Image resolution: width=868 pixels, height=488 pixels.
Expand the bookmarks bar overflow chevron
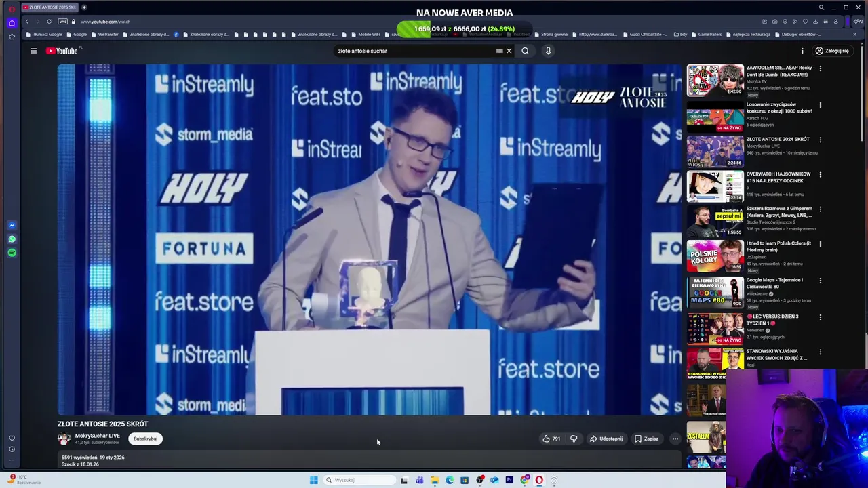(854, 35)
